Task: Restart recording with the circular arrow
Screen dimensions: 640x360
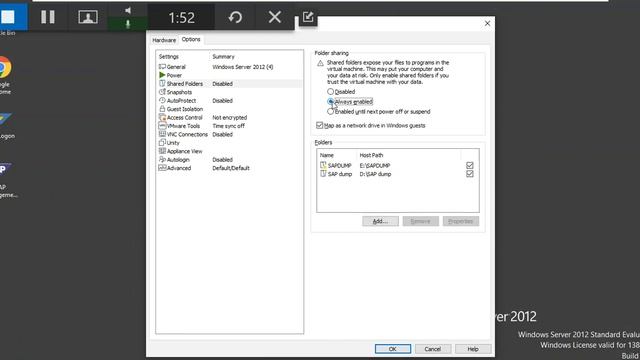Action: click(x=235, y=17)
